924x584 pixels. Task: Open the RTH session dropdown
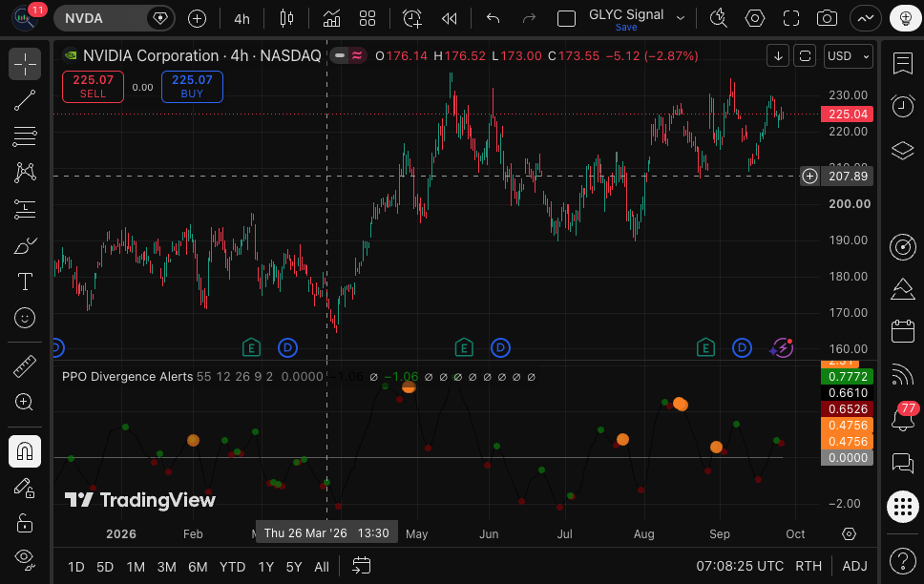(808, 566)
